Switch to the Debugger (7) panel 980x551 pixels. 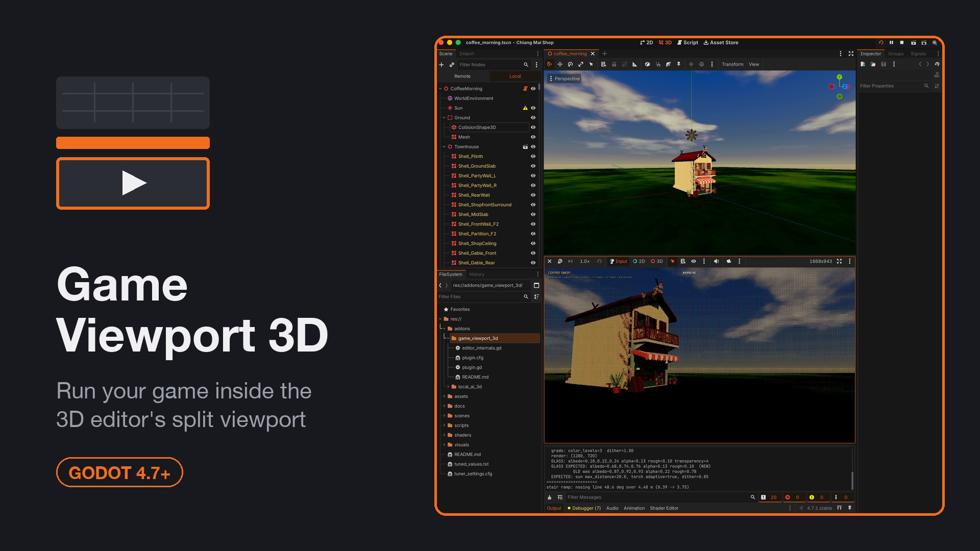[584, 508]
